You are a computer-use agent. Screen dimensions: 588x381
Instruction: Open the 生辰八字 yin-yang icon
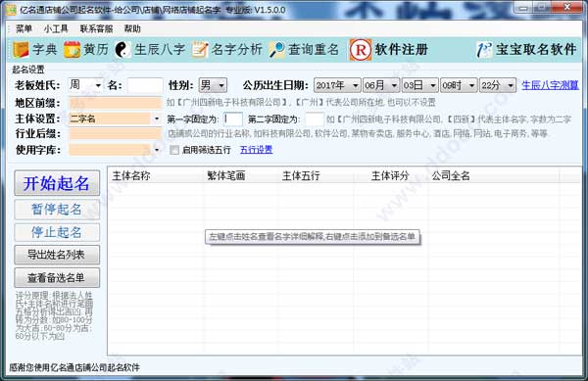(122, 49)
